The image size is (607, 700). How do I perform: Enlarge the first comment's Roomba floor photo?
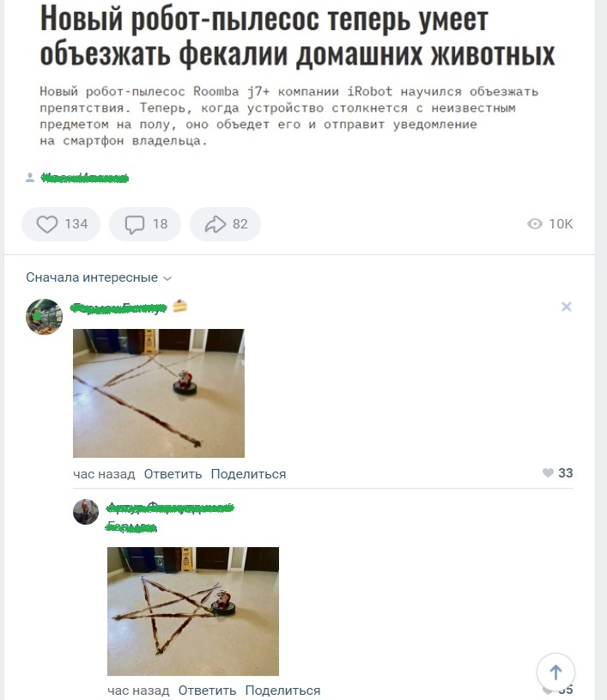pyautogui.click(x=159, y=393)
